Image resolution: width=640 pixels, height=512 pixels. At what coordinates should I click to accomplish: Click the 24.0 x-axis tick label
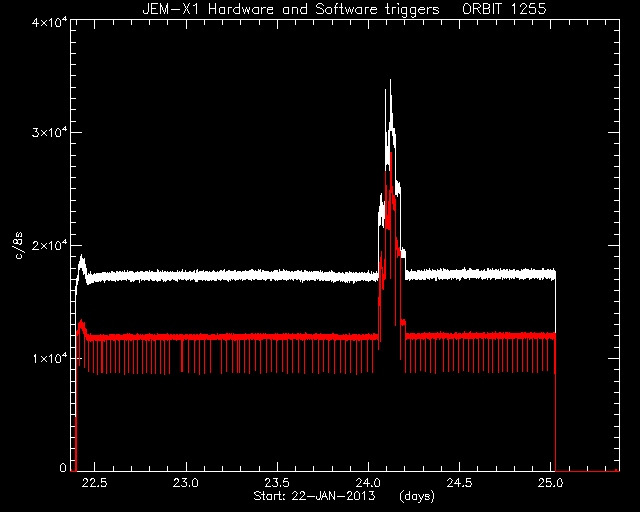click(x=368, y=483)
